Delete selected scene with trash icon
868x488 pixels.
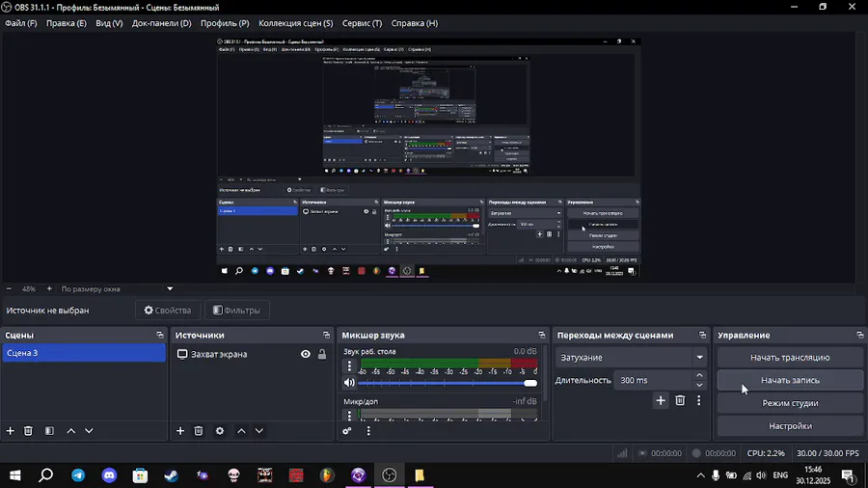tap(28, 430)
